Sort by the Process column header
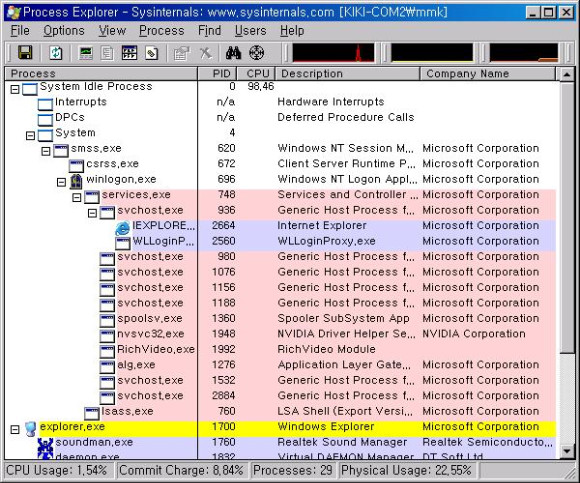The height and width of the screenshot is (483, 580). pyautogui.click(x=101, y=74)
